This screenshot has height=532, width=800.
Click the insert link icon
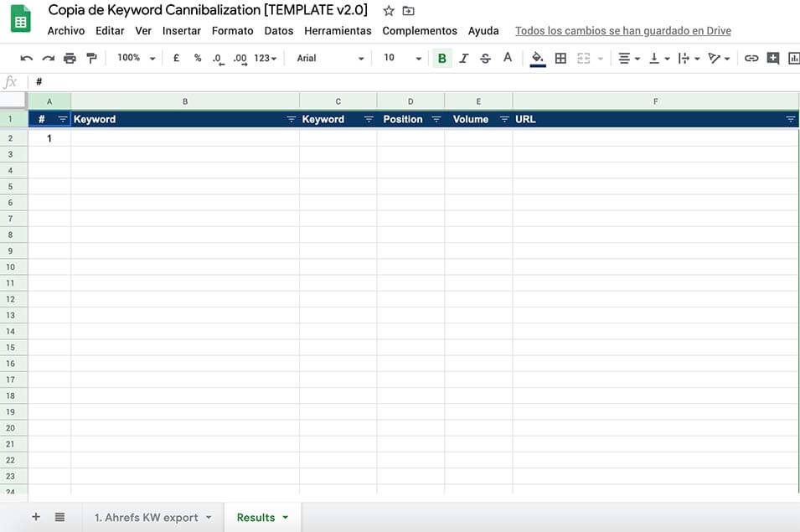(751, 59)
